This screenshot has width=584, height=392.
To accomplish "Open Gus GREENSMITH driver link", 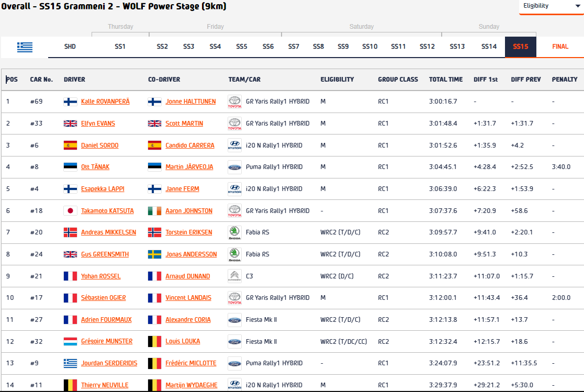I will pyautogui.click(x=105, y=254).
